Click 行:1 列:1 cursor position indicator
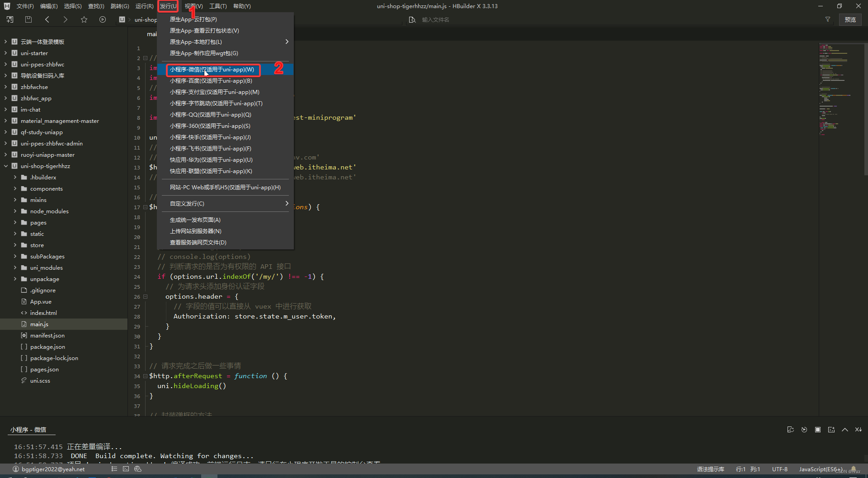 click(748, 469)
